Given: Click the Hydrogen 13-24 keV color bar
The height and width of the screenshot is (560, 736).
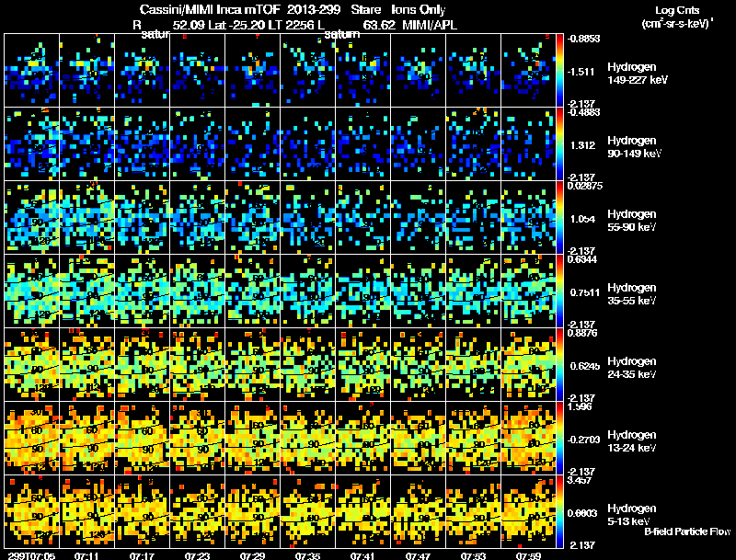Looking at the screenshot, I should pyautogui.click(x=559, y=439).
